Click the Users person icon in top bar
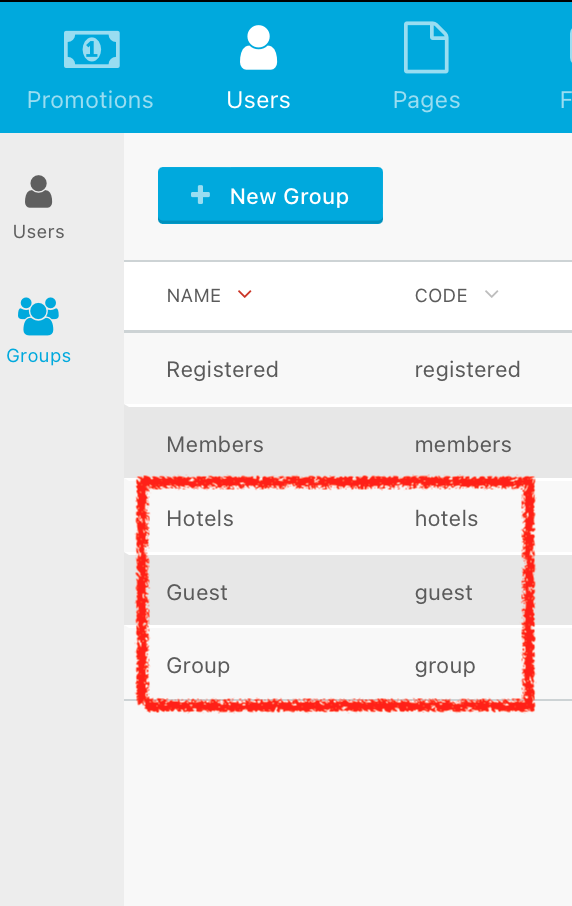 [258, 48]
